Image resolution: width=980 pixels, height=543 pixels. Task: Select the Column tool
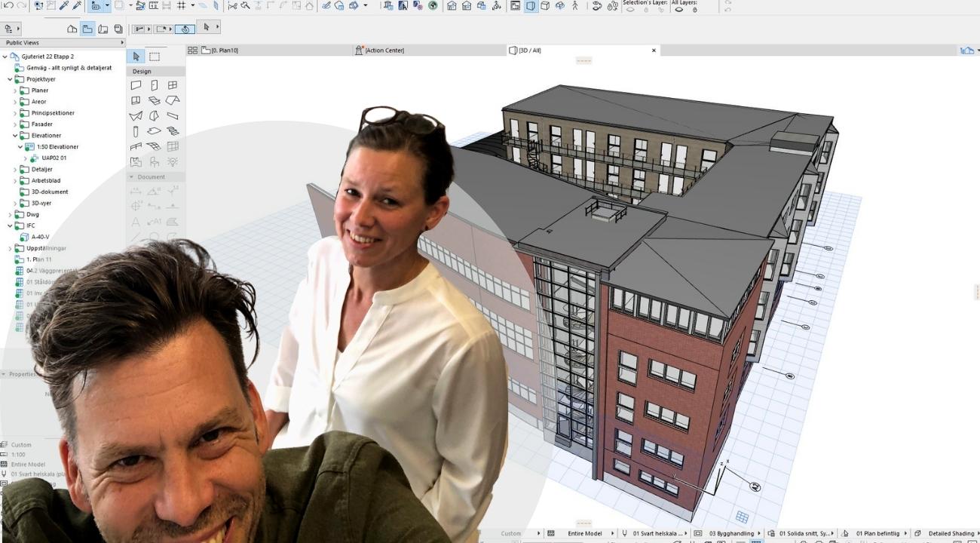pos(136,131)
